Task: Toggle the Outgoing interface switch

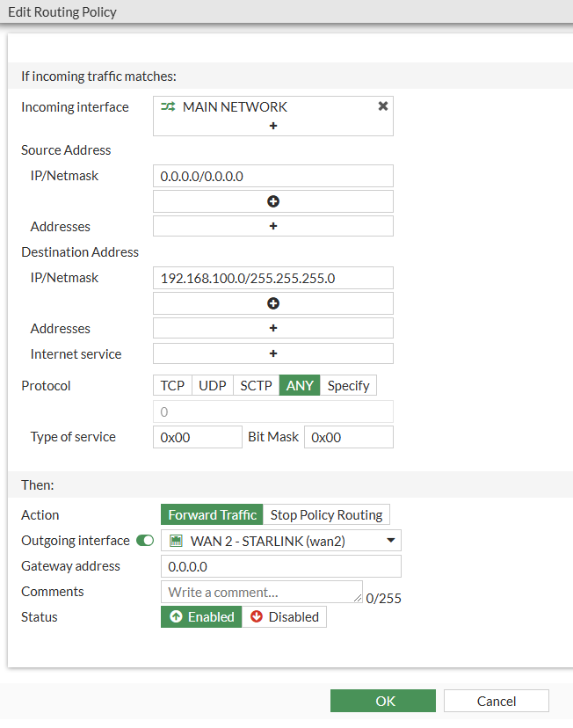Action: tap(145, 541)
